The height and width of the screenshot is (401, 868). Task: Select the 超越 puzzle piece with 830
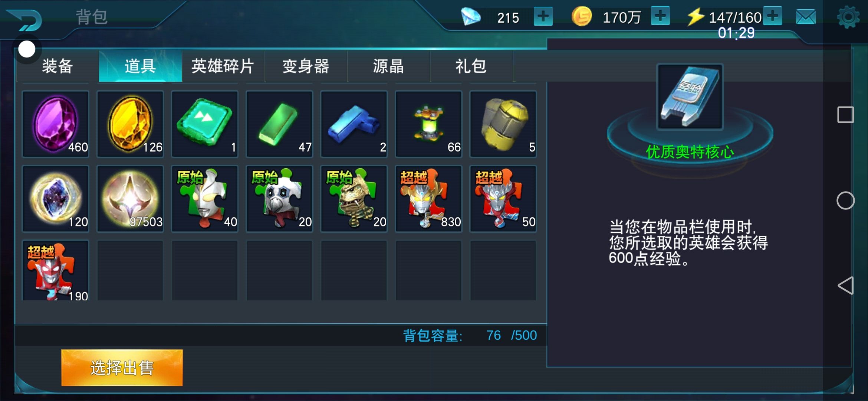428,199
